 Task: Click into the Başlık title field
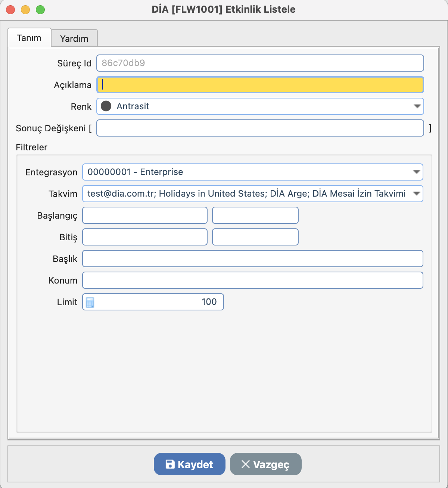click(x=252, y=259)
